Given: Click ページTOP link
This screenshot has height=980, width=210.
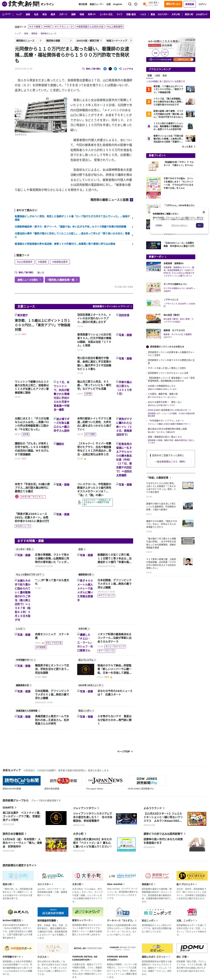Looking at the screenshot, I should point(125,751).
